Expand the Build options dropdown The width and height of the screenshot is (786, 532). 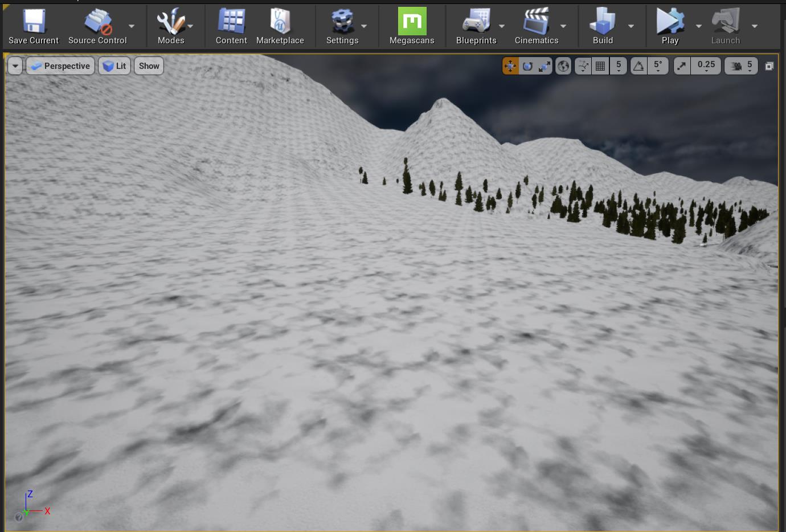click(631, 26)
